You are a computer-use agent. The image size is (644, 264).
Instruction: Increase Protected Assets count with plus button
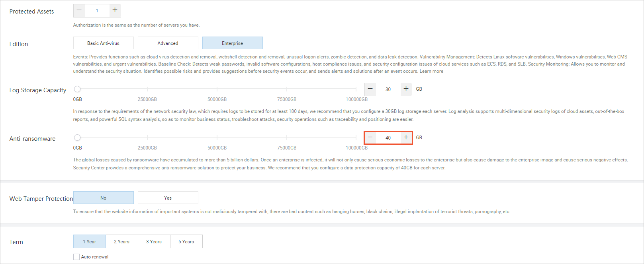click(115, 11)
